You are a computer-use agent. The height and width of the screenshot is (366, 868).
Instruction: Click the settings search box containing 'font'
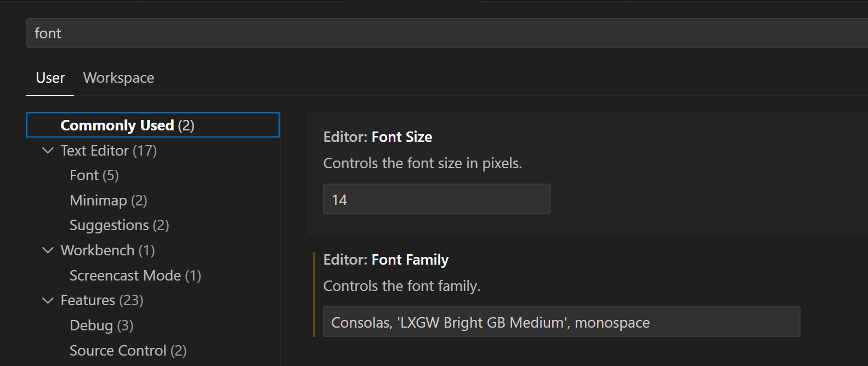tap(447, 33)
